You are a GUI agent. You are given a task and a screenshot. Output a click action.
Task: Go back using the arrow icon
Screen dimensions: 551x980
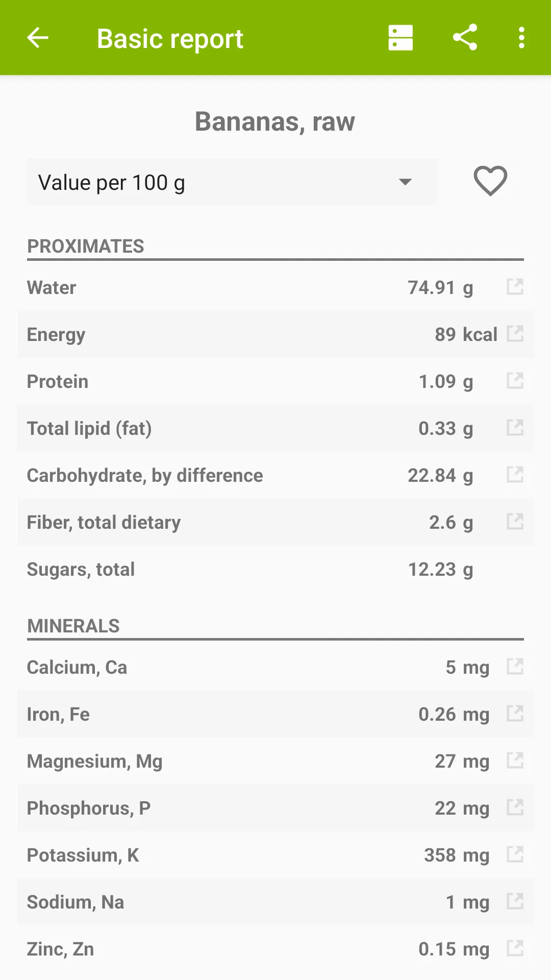click(37, 38)
